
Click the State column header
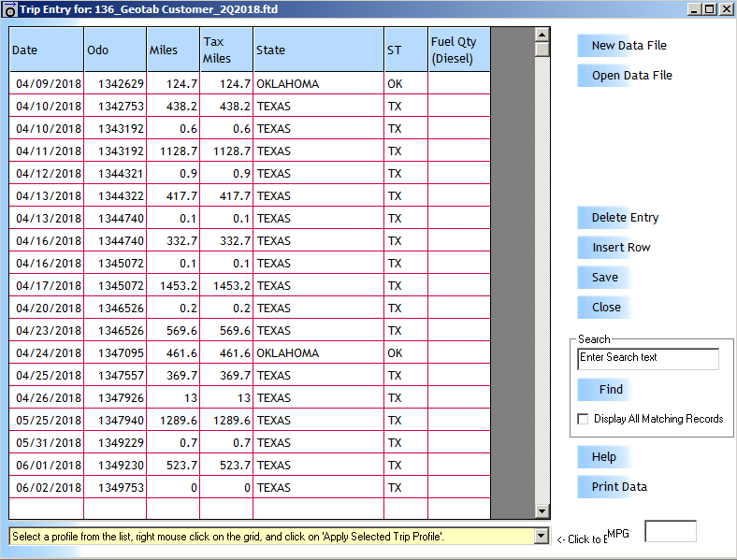click(319, 50)
